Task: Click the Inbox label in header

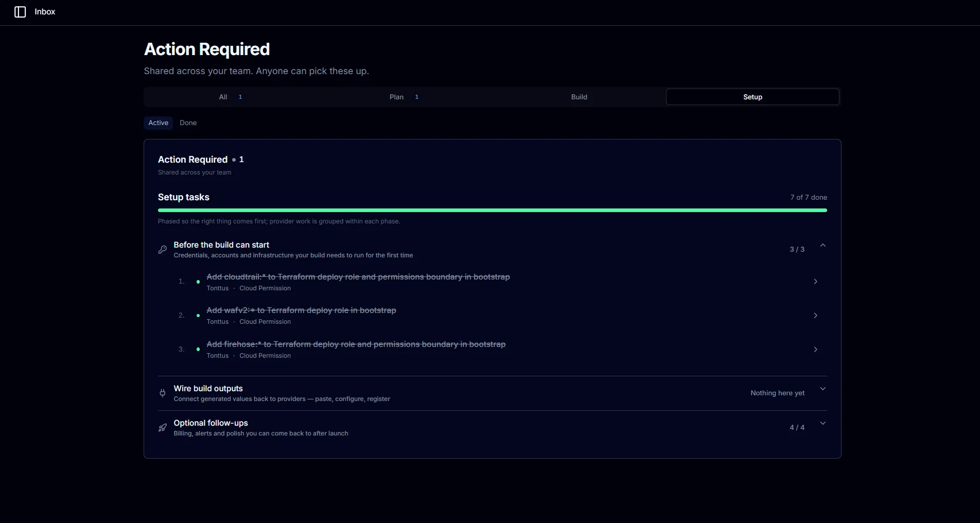Action: coord(45,12)
